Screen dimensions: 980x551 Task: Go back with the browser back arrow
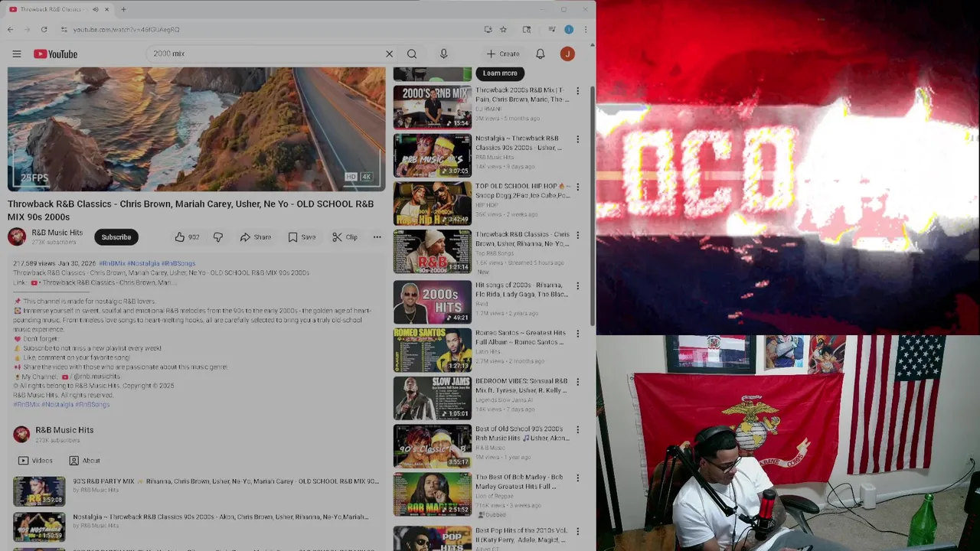(10, 29)
